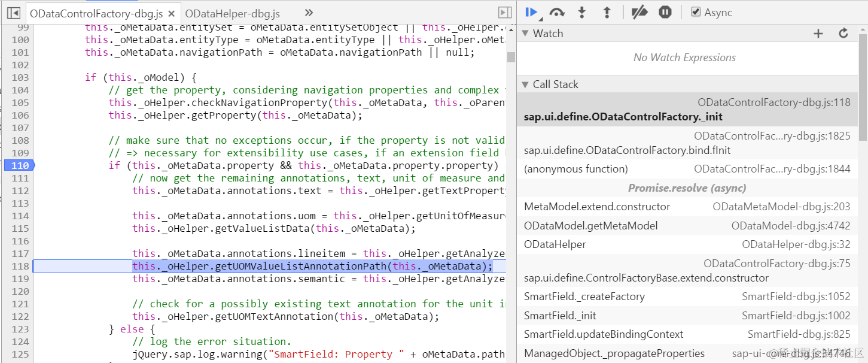The width and height of the screenshot is (868, 363).
Task: Click the Promise.resolve (async) separator
Action: [687, 188]
